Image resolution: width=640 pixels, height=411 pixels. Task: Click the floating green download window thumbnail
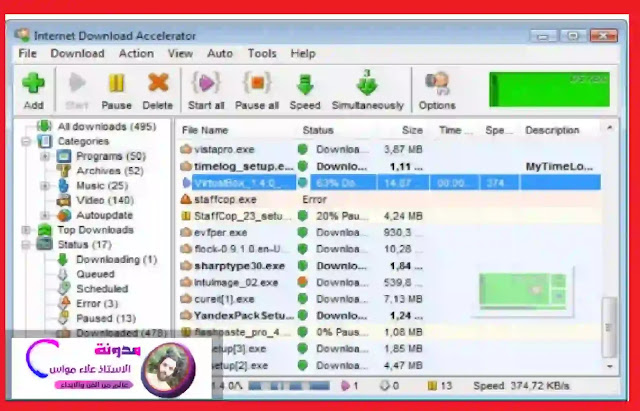523,291
